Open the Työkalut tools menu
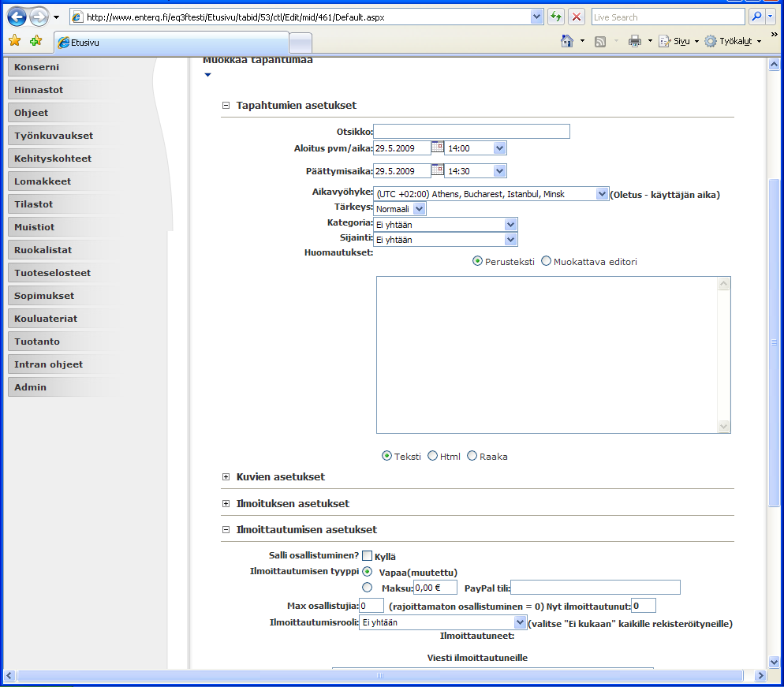The height and width of the screenshot is (687, 784). (x=733, y=41)
